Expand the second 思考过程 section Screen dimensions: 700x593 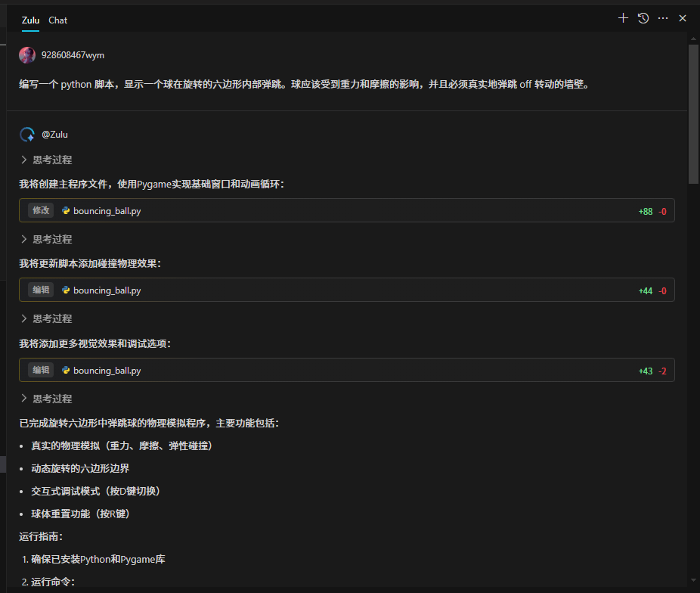click(47, 239)
